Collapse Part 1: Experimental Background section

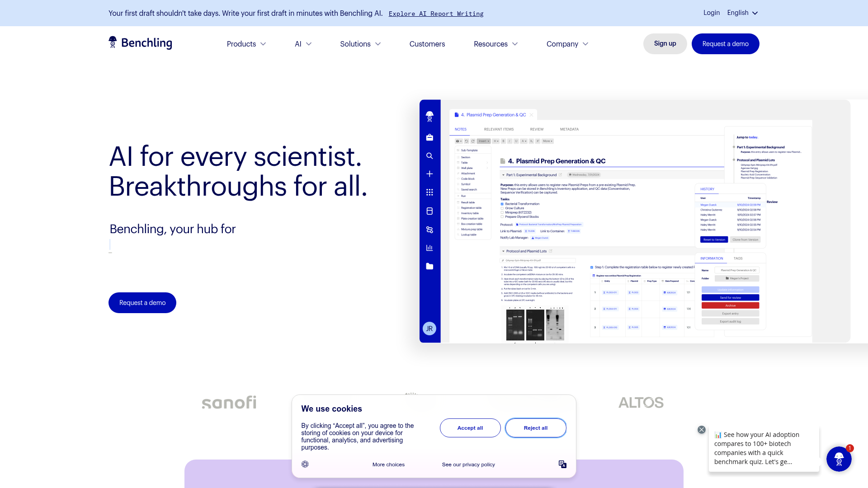[x=503, y=175]
